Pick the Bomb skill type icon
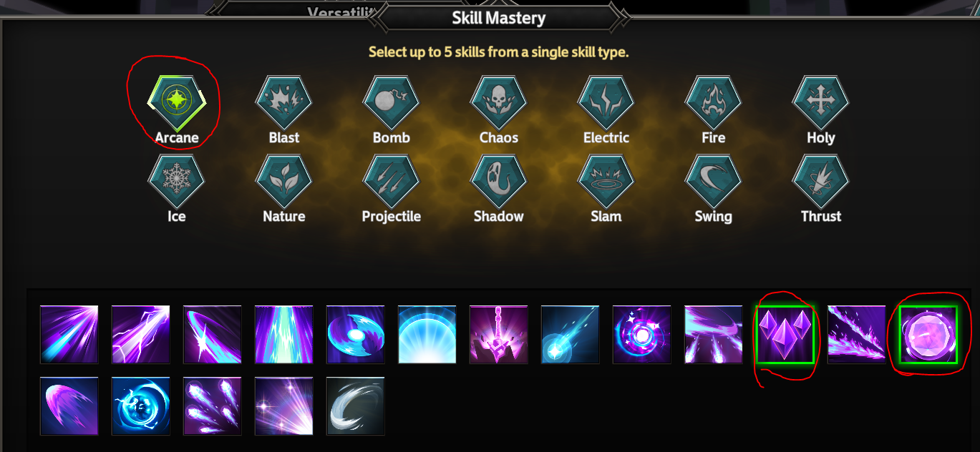This screenshot has height=452, width=980. (391, 102)
